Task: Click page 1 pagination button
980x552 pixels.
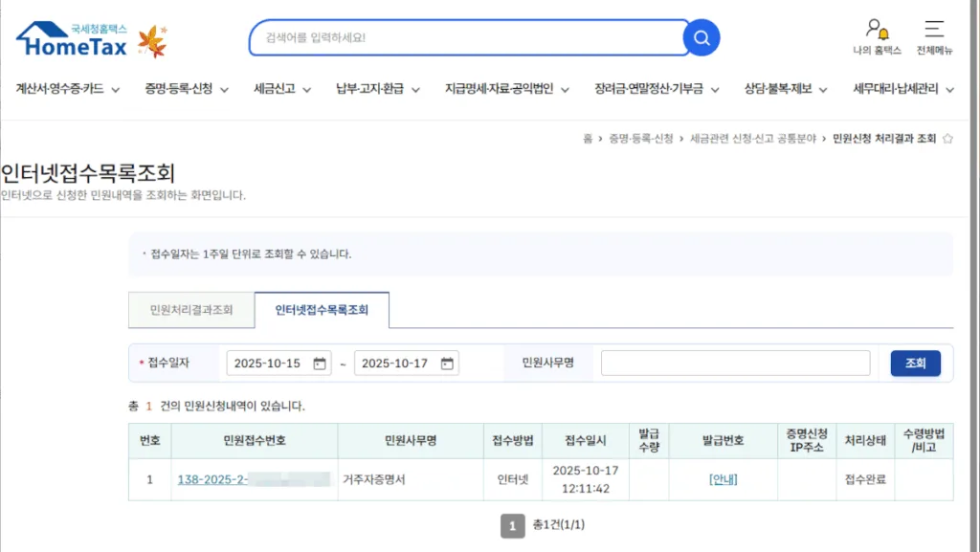Action: [513, 525]
